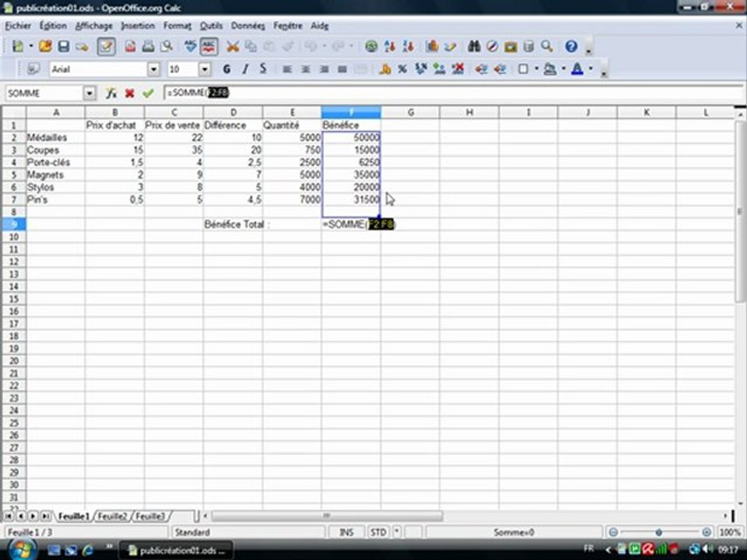Save the spreadsheet with the floppy disk icon
The height and width of the screenshot is (560, 747).
point(63,46)
